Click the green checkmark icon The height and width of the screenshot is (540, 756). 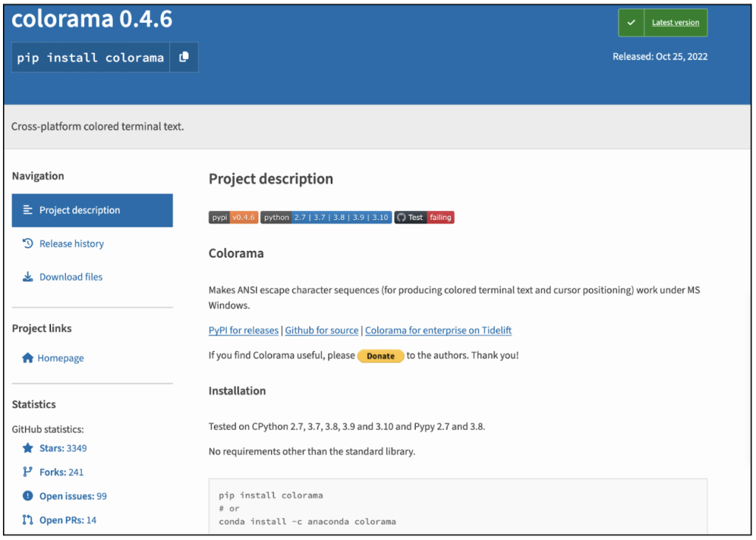pyautogui.click(x=631, y=23)
